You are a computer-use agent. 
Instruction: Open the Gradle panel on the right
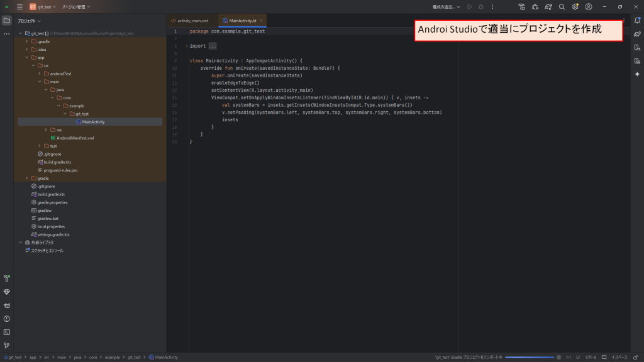click(x=636, y=33)
